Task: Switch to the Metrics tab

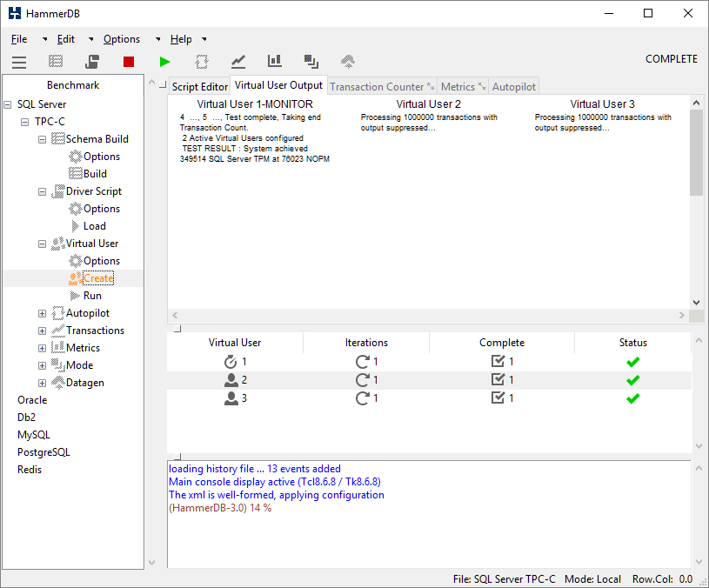Action: point(463,87)
